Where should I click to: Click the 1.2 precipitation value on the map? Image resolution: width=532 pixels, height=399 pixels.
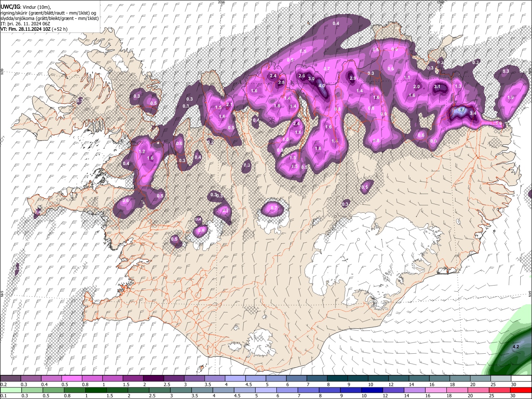tap(142, 152)
